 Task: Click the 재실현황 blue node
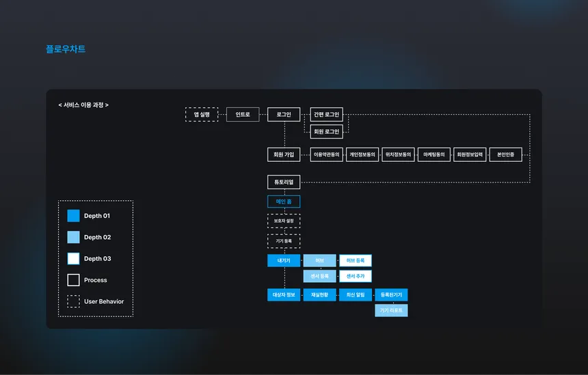pyautogui.click(x=320, y=295)
